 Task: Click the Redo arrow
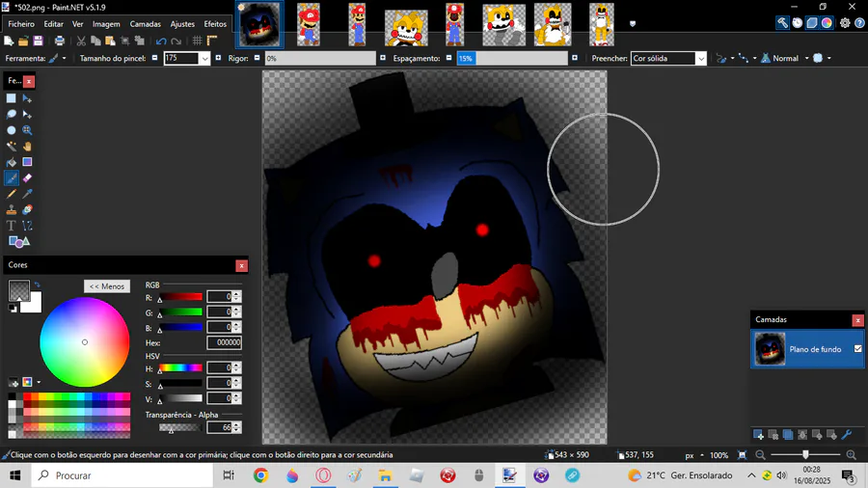(x=176, y=41)
